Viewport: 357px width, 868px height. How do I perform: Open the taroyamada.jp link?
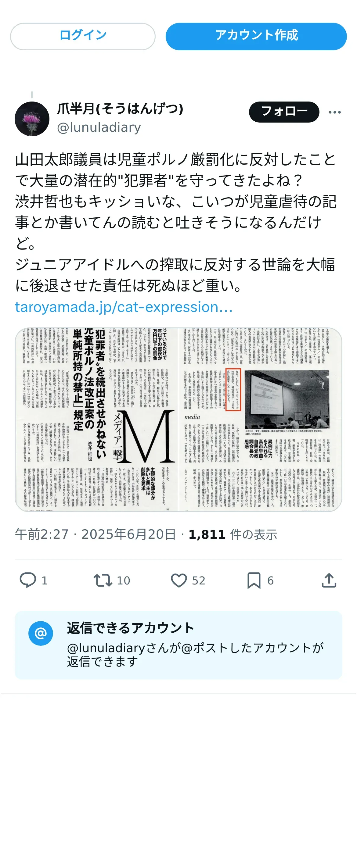coord(124,307)
